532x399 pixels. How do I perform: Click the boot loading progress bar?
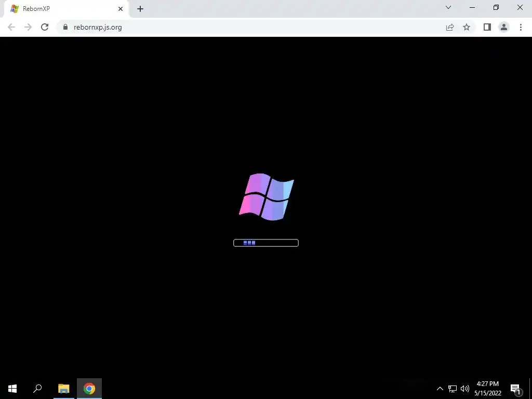pyautogui.click(x=266, y=243)
